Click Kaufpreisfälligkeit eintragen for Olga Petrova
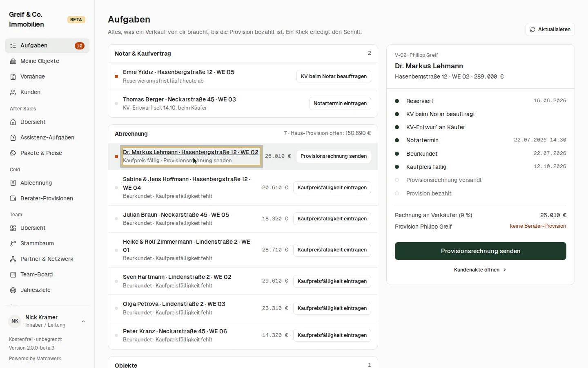Image resolution: width=588 pixels, height=368 pixels. [x=332, y=308]
